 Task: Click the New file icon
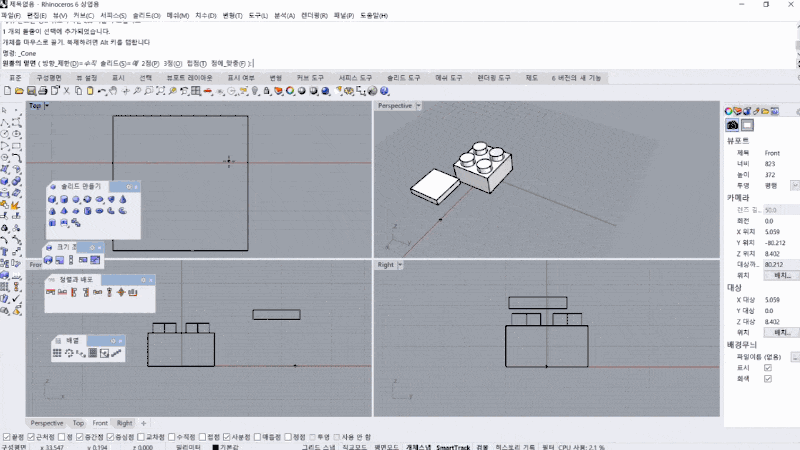(x=7, y=90)
